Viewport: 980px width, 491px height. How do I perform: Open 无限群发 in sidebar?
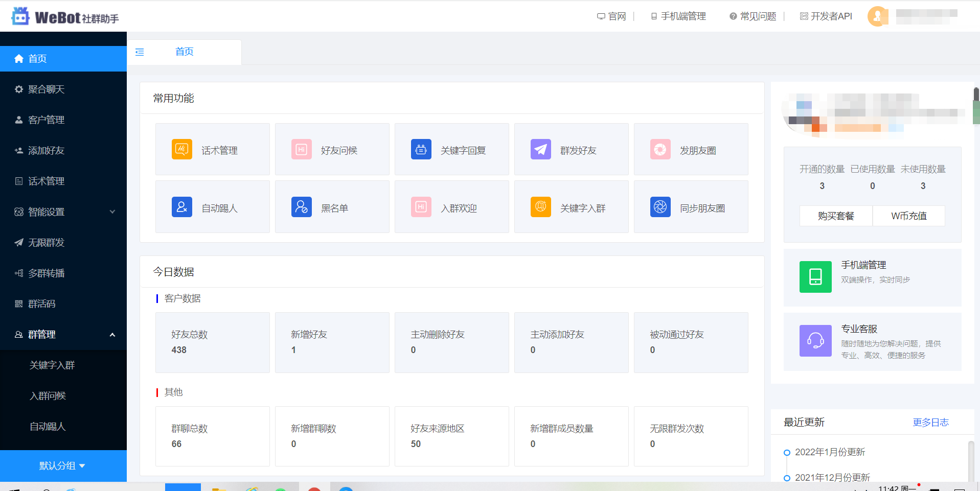63,243
